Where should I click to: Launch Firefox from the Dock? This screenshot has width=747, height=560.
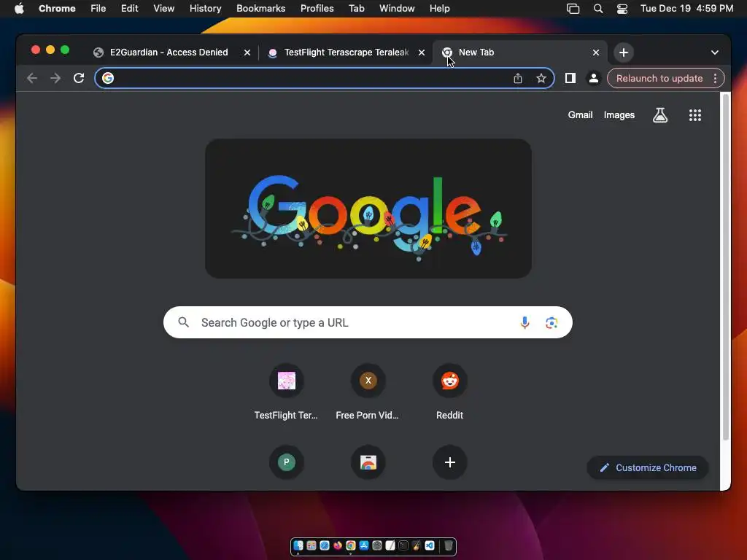point(338,545)
